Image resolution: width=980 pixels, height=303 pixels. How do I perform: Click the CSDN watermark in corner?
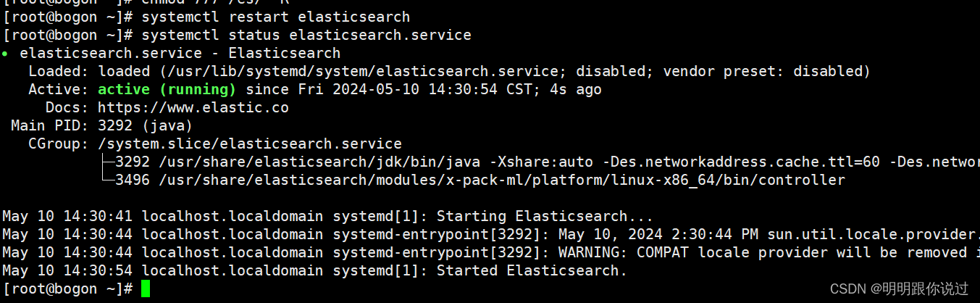899,289
